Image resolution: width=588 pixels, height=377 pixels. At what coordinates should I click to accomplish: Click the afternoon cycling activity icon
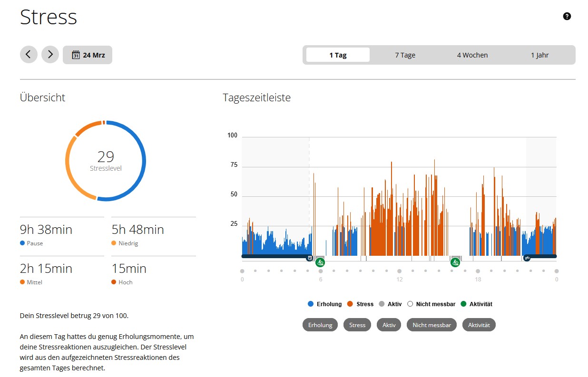point(455,262)
